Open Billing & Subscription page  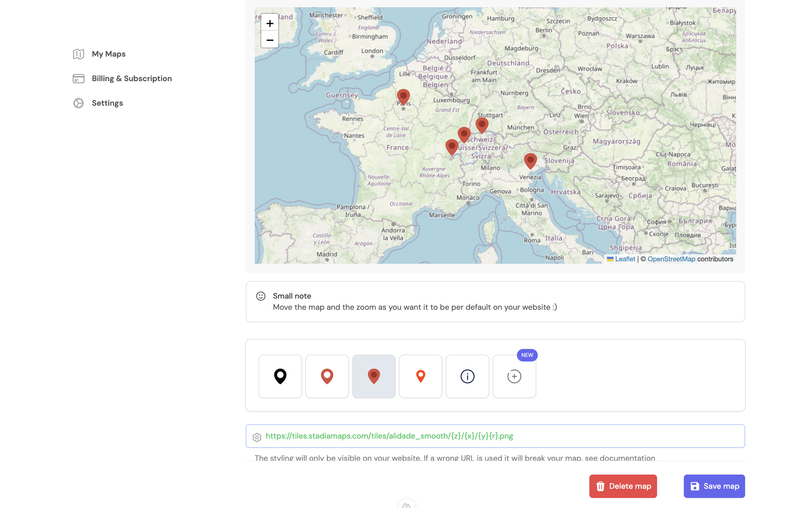click(132, 79)
